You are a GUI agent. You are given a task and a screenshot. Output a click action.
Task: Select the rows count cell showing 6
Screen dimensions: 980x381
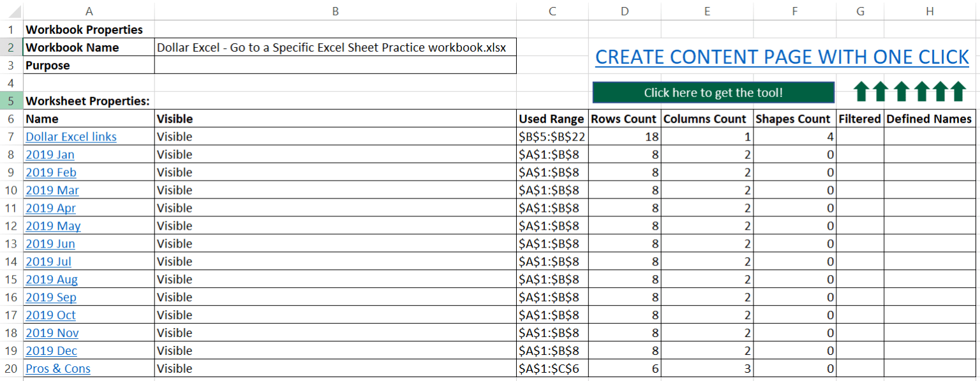pyautogui.click(x=625, y=369)
